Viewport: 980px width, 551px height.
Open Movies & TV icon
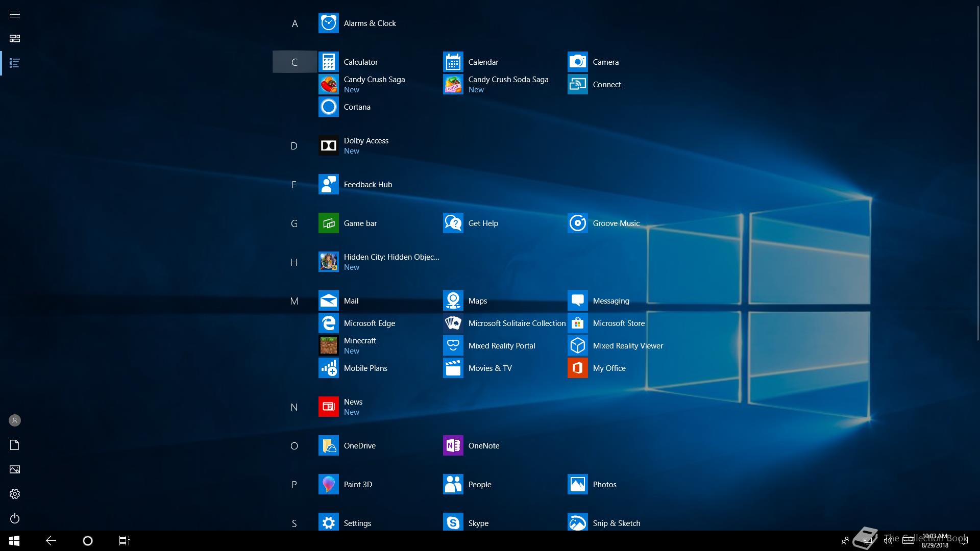coord(453,368)
